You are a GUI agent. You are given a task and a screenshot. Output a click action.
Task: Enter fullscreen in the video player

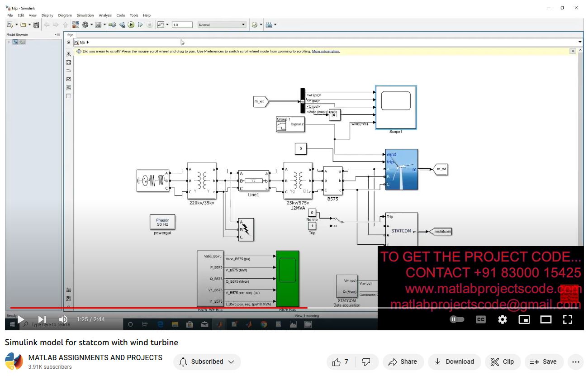tap(568, 319)
